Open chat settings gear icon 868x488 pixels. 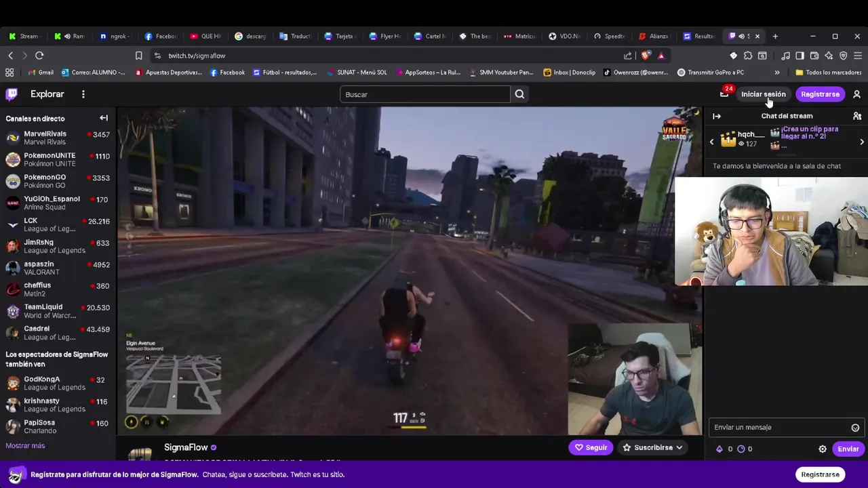coord(823,449)
